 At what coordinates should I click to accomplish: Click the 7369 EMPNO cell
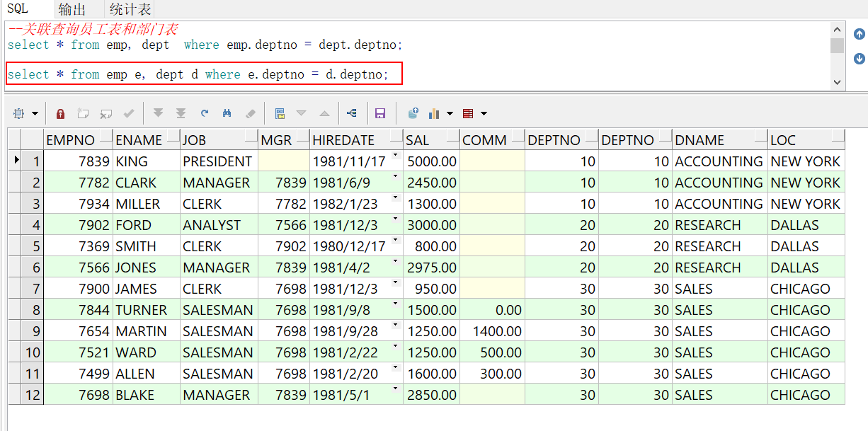[78, 246]
